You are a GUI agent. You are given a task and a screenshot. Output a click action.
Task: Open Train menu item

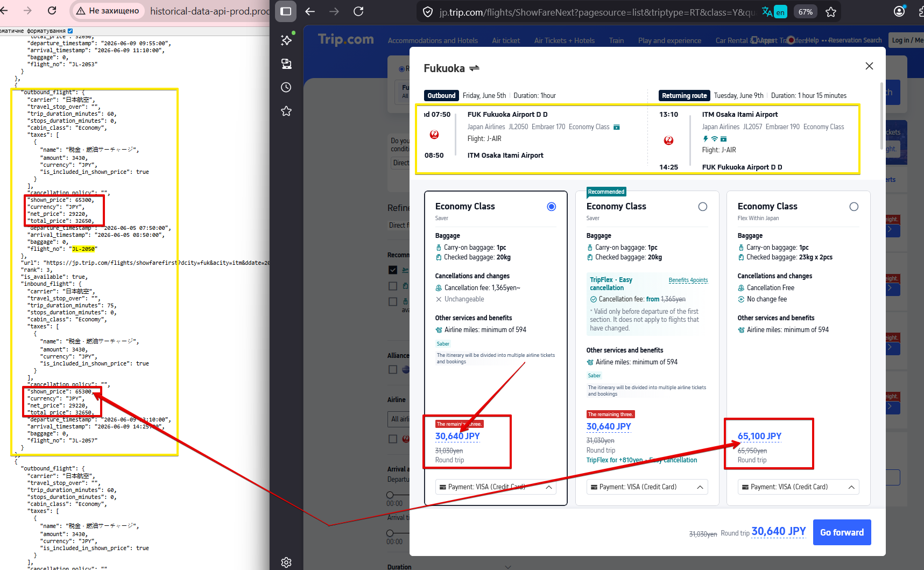point(616,40)
